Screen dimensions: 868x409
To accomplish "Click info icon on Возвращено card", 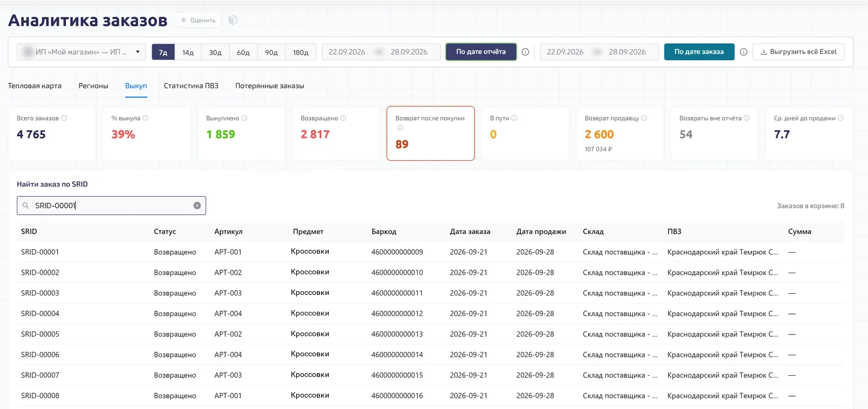I will click(343, 118).
